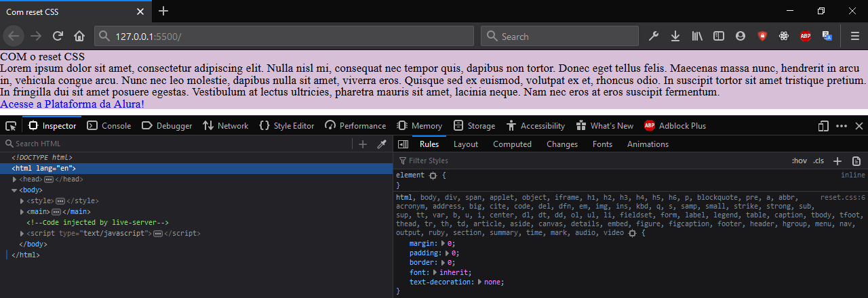Open the Library history and bookmarks
This screenshot has height=298, width=868.
tap(697, 36)
